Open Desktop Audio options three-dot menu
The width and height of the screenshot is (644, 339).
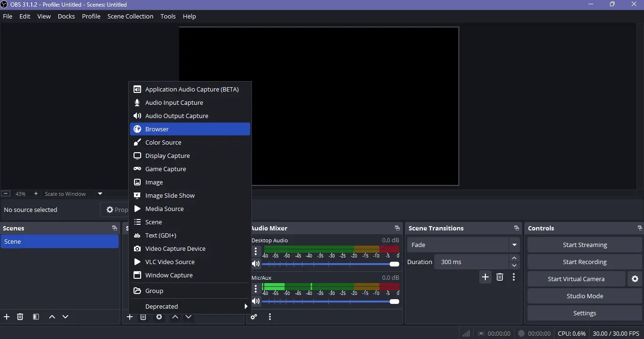256,251
